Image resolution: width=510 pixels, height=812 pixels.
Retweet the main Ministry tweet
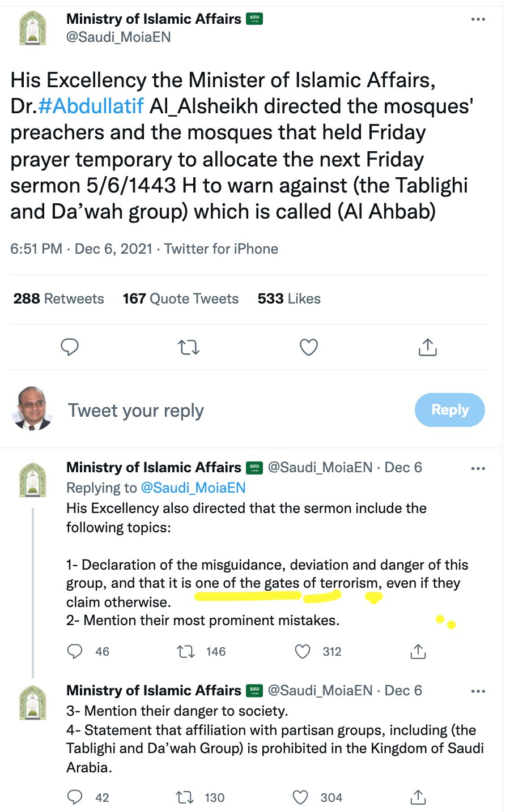[189, 347]
